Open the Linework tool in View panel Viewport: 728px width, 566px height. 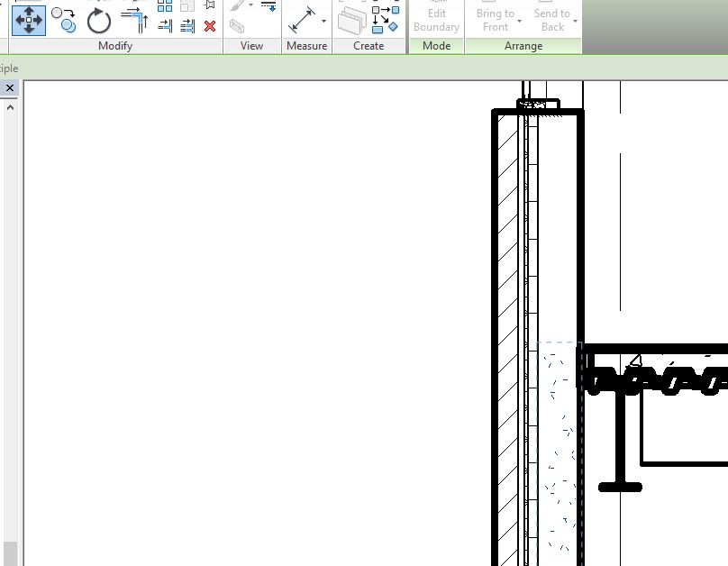click(x=268, y=6)
